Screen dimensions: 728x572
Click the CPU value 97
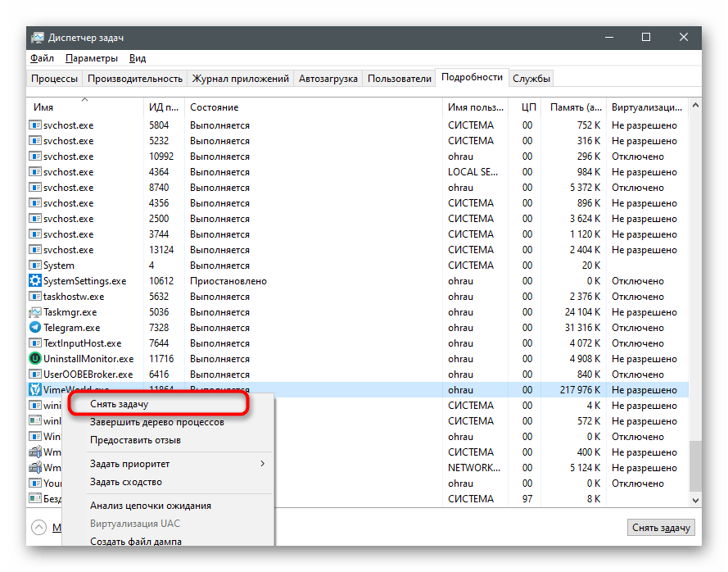(527, 498)
